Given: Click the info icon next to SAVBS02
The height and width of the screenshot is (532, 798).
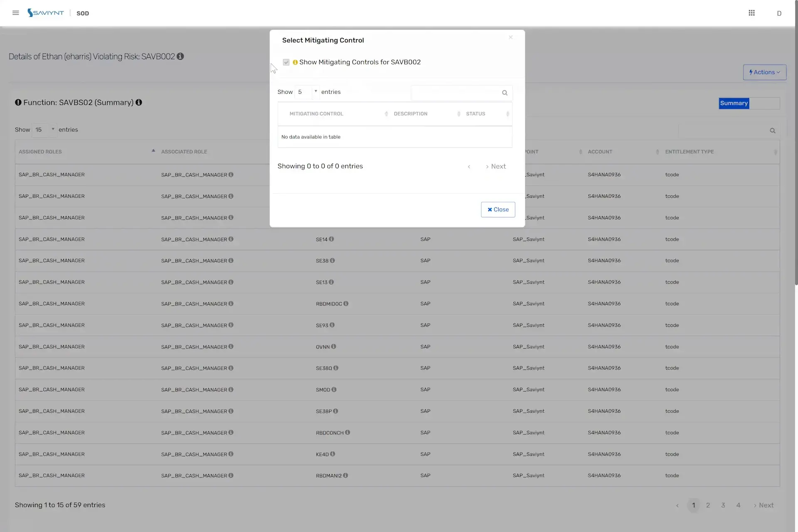Looking at the screenshot, I should [x=139, y=103].
